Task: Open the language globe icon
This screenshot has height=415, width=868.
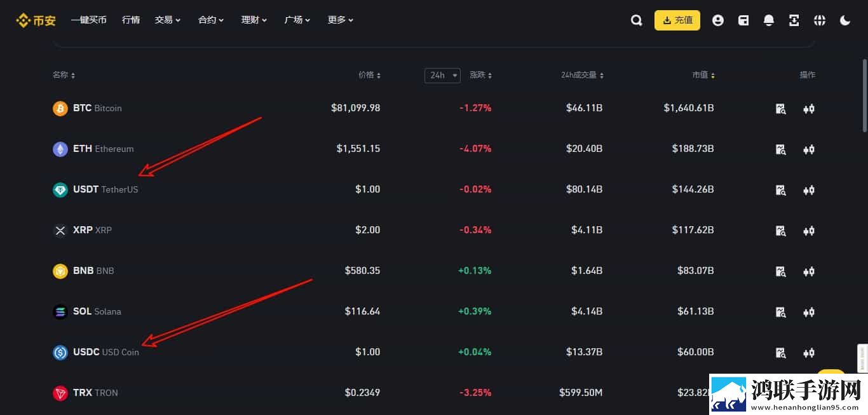Action: [x=820, y=20]
